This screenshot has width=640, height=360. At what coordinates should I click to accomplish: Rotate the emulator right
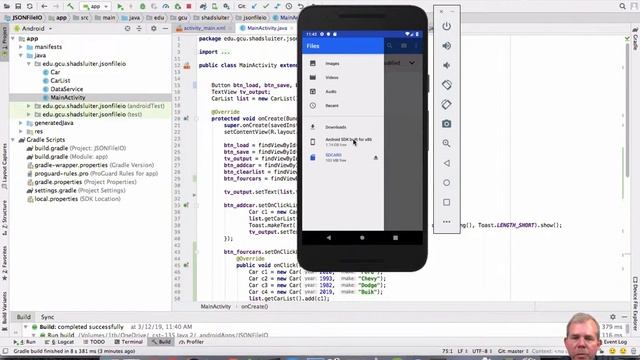coord(447,104)
